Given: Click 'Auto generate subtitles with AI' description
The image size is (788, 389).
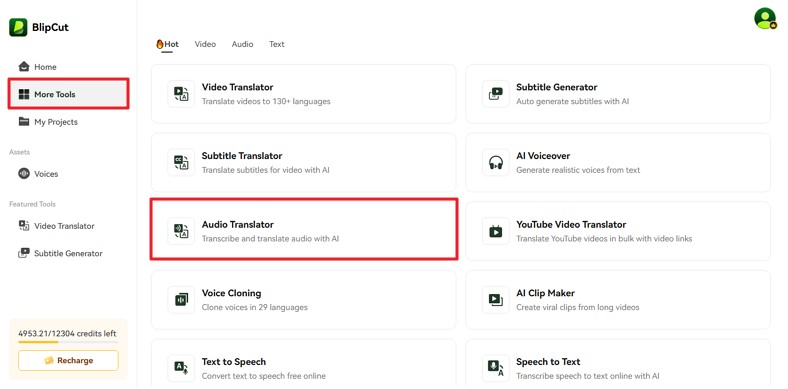Looking at the screenshot, I should click(572, 101).
